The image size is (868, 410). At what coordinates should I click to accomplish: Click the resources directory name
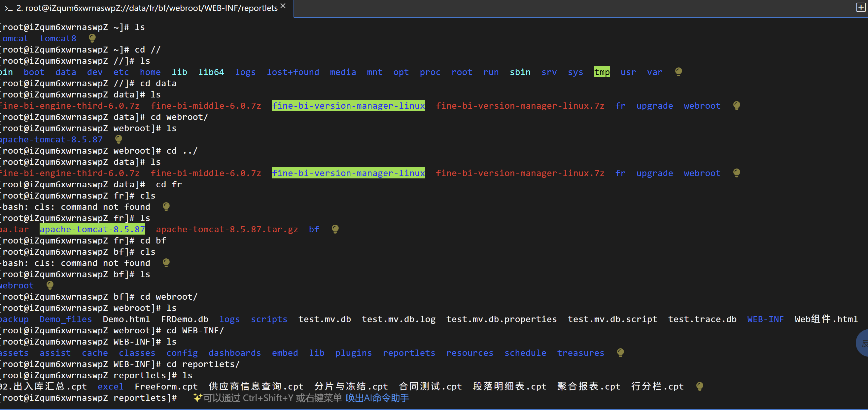click(x=470, y=353)
